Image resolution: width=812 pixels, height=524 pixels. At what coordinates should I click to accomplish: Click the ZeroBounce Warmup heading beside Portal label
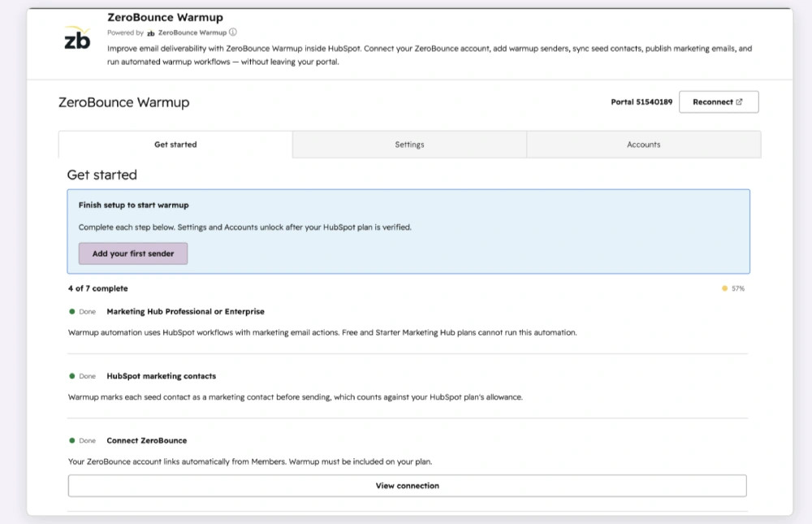pos(123,102)
